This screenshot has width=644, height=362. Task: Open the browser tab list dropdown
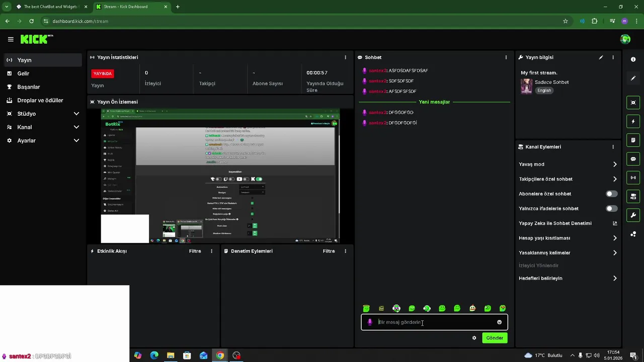point(7,7)
